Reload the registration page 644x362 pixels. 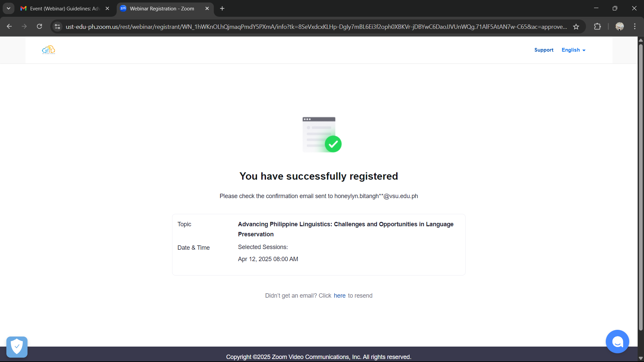(x=39, y=26)
